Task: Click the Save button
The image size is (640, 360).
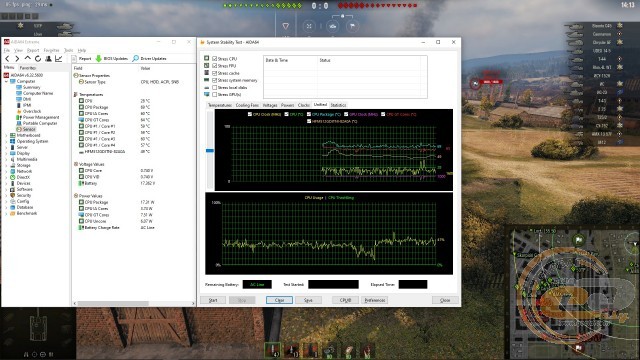Action: 308,300
